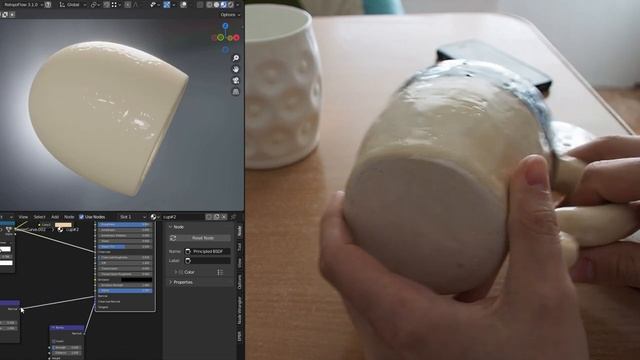Switch to the Node sidebar tab

pos(239,231)
